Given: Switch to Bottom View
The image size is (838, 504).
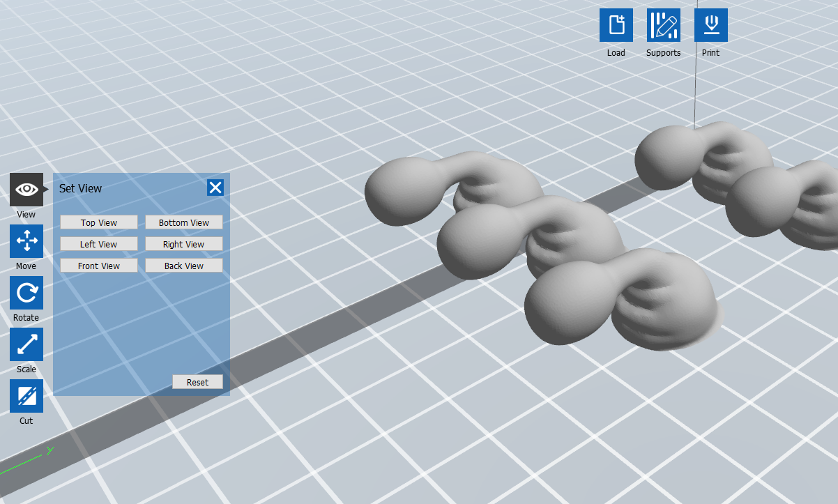Looking at the screenshot, I should point(184,222).
